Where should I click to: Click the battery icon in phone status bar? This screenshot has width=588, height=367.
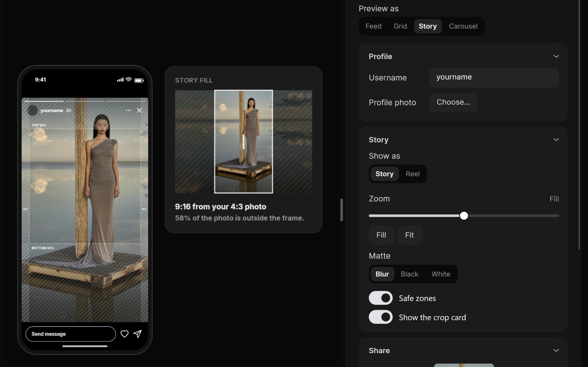pyautogui.click(x=139, y=80)
